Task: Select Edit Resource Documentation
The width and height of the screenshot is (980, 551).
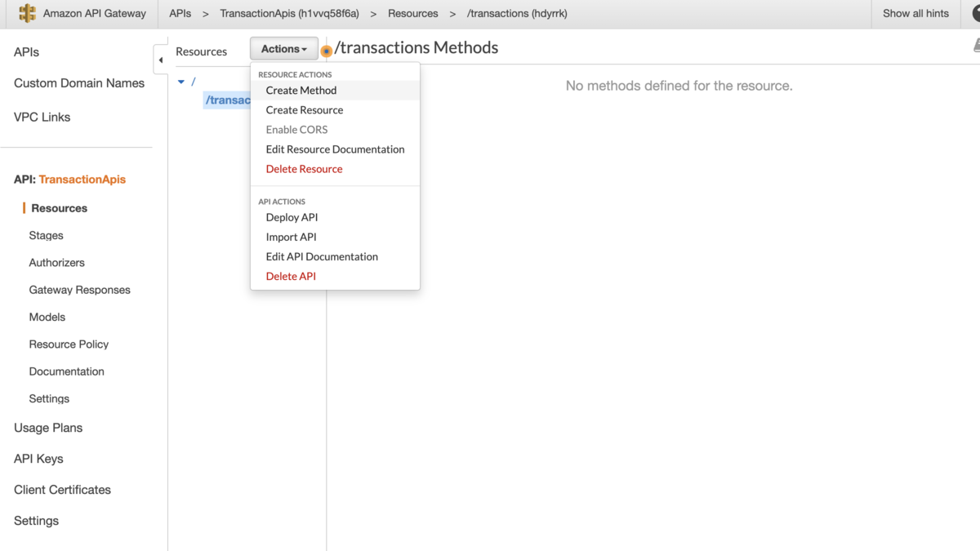Action: point(335,149)
